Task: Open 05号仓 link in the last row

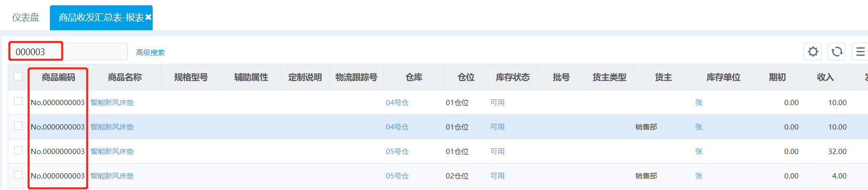Action: point(397,176)
